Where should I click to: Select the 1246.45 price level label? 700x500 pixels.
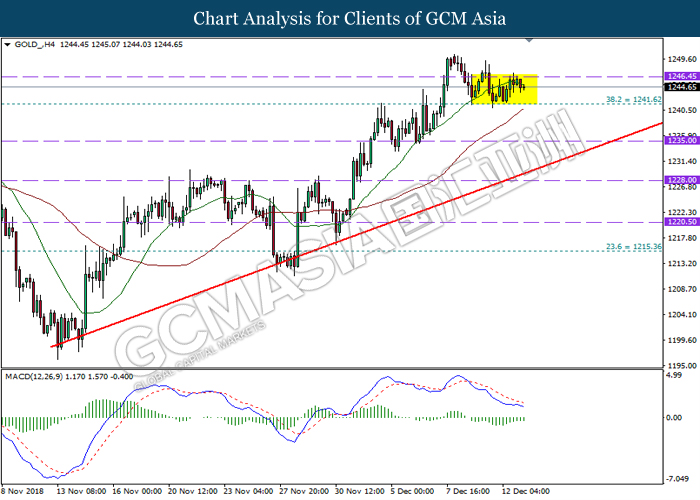[682, 76]
